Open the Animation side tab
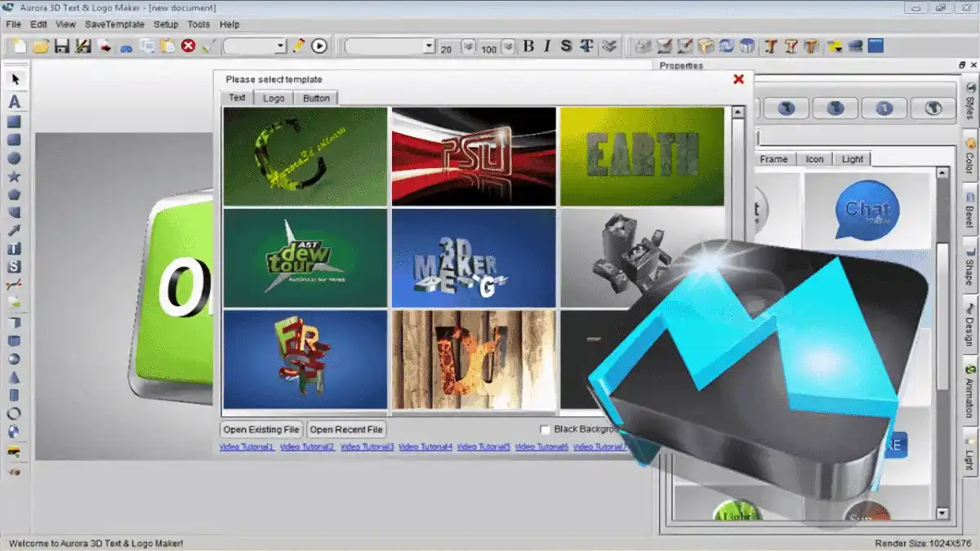This screenshot has height=551, width=980. point(969,389)
